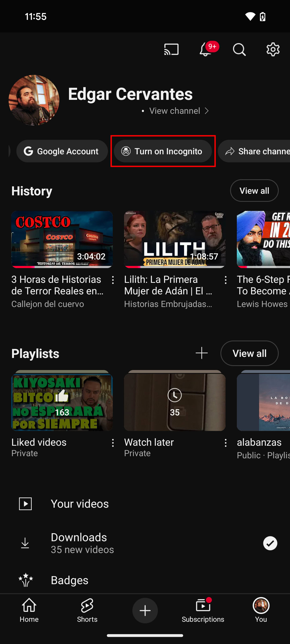Open Downloads row
This screenshot has height=644, width=290.
(145, 543)
